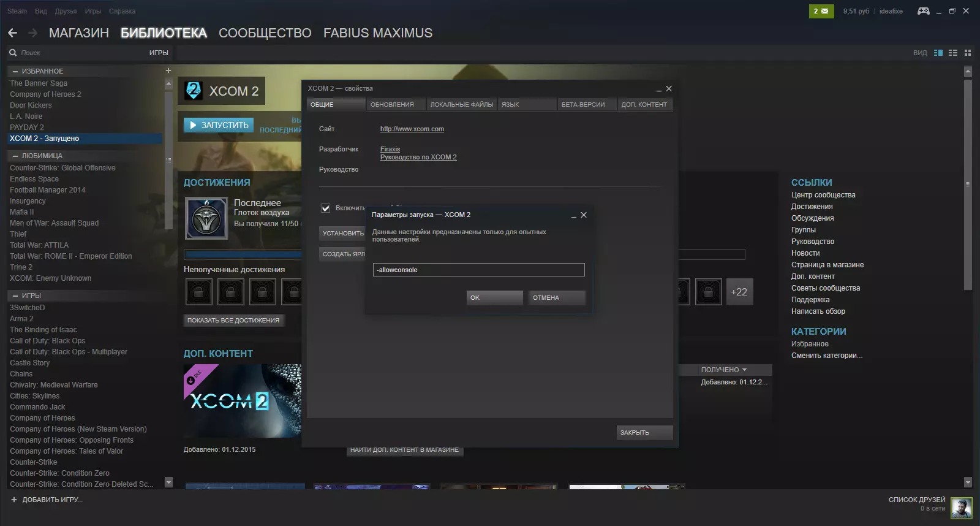Screen dimensions: 980x526
Task: Click Сменить категории link
Action: click(x=827, y=356)
